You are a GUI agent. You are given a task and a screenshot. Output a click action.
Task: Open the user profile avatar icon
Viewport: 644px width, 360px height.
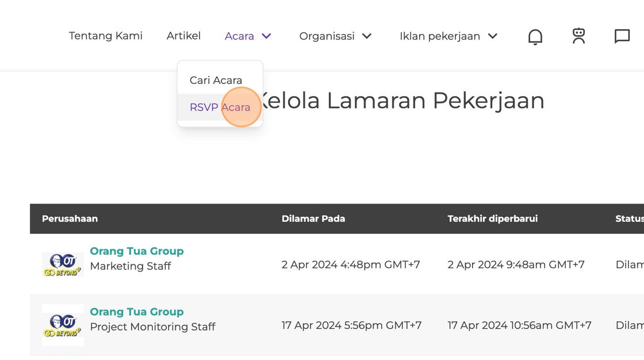click(x=578, y=36)
